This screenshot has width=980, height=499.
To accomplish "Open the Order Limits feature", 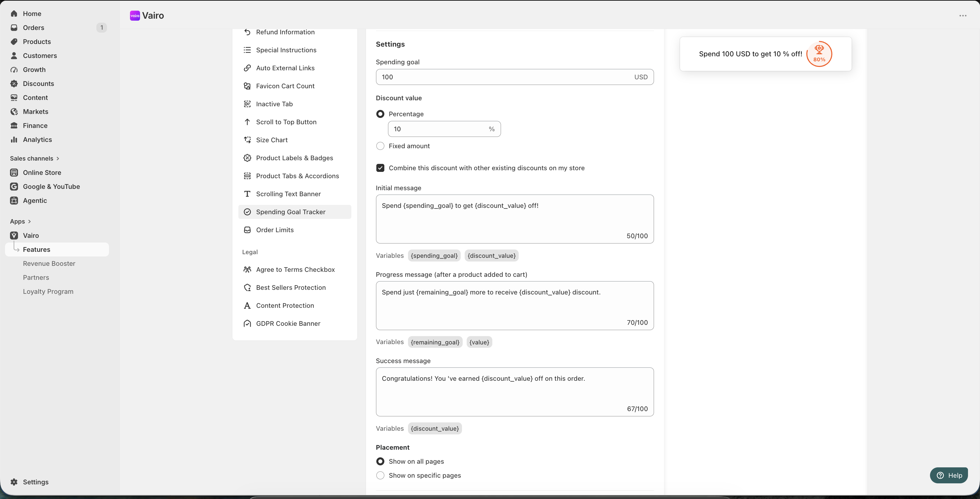I will (295, 230).
